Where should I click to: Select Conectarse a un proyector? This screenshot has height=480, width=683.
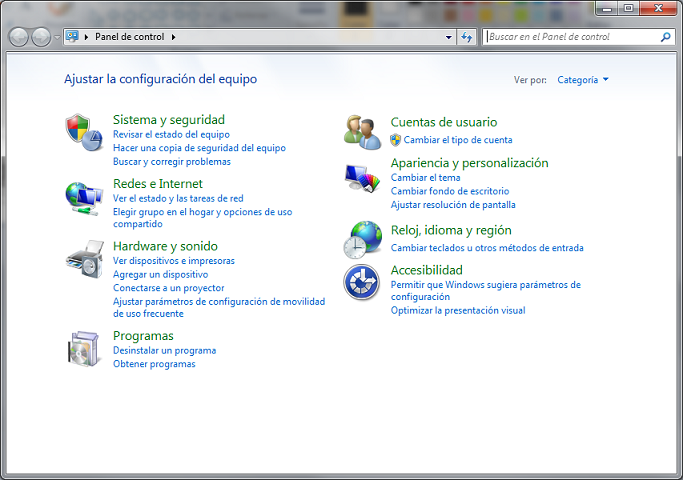coord(169,288)
